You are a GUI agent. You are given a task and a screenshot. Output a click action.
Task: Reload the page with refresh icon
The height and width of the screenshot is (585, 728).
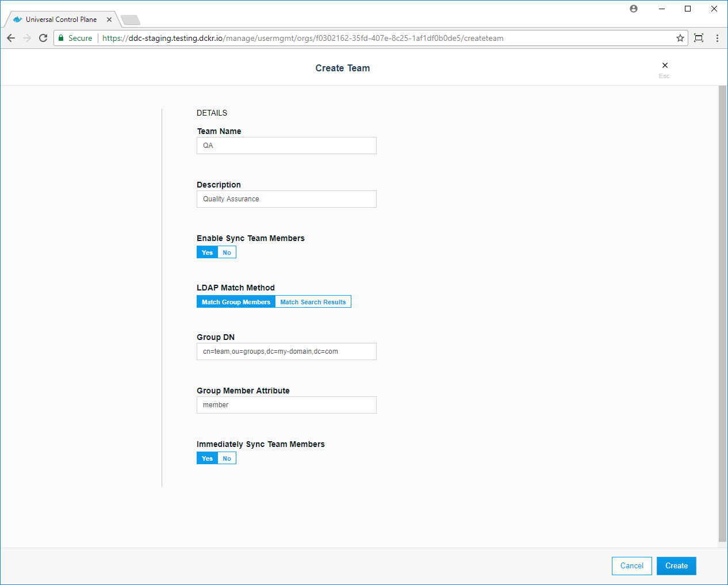43,38
